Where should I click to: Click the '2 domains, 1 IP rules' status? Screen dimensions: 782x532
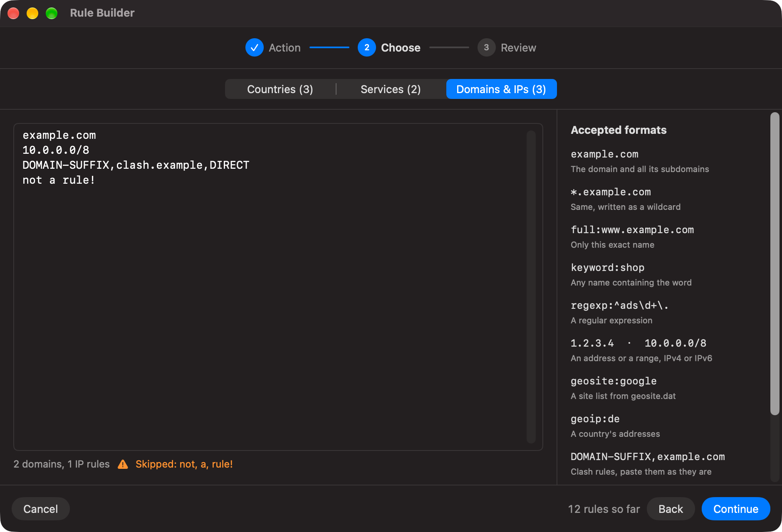click(62, 464)
